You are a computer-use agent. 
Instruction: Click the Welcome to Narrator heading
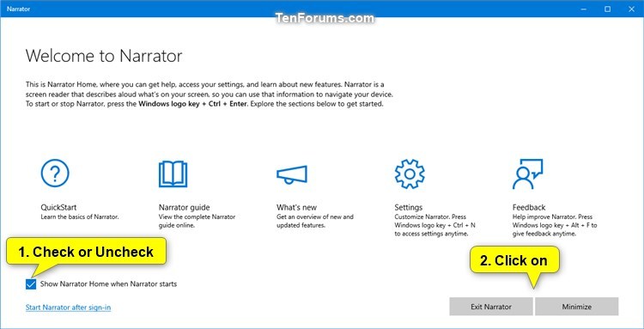[x=104, y=56]
